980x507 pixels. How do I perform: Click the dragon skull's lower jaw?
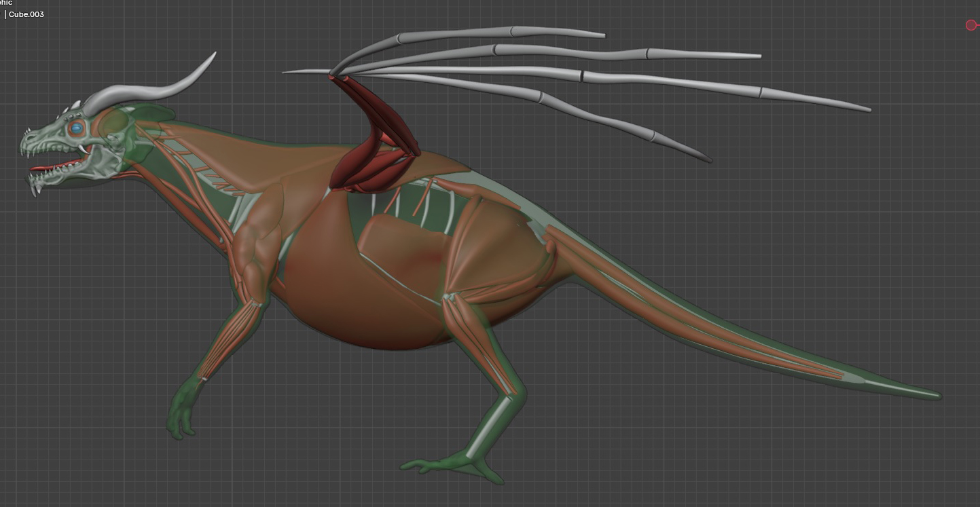68,176
